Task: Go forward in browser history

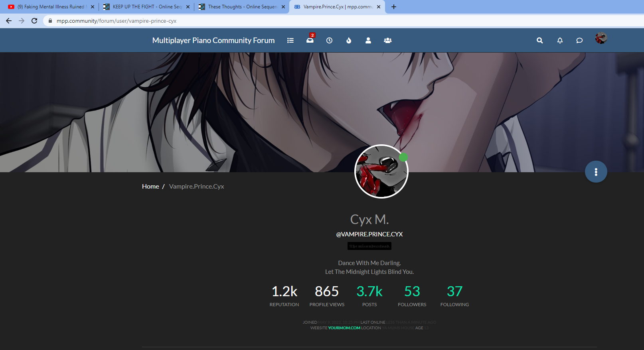Action: [x=22, y=21]
